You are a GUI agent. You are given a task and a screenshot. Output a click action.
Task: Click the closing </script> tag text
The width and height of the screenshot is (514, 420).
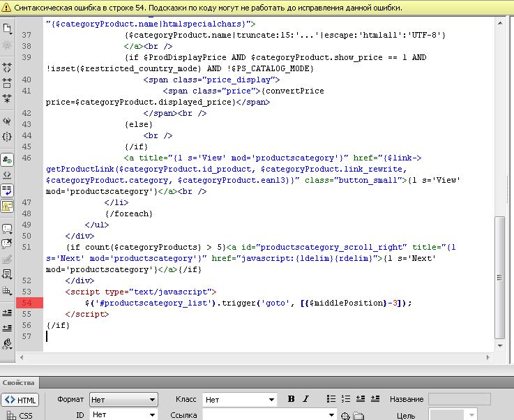coord(87,314)
